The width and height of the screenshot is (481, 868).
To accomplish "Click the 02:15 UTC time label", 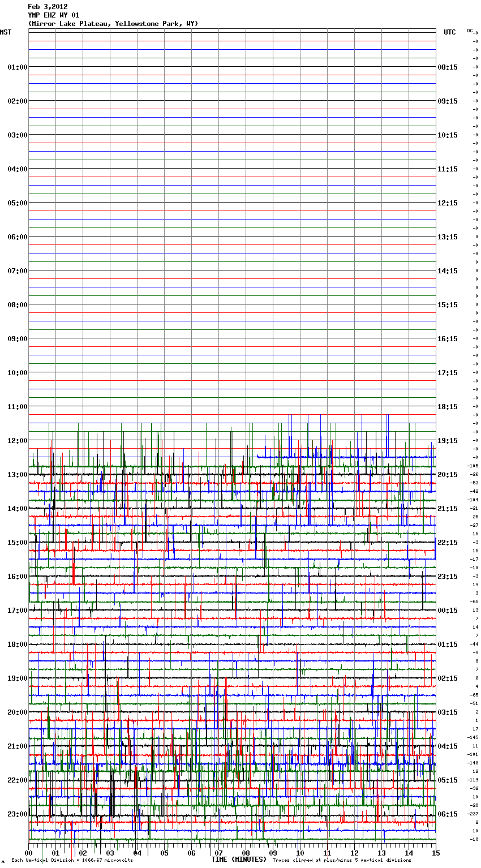I will [x=448, y=678].
